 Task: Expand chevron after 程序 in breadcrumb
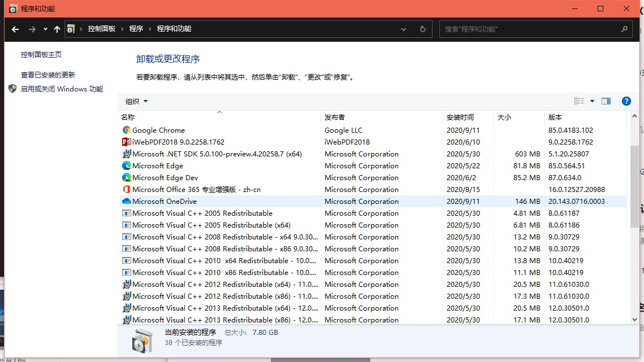(150, 29)
